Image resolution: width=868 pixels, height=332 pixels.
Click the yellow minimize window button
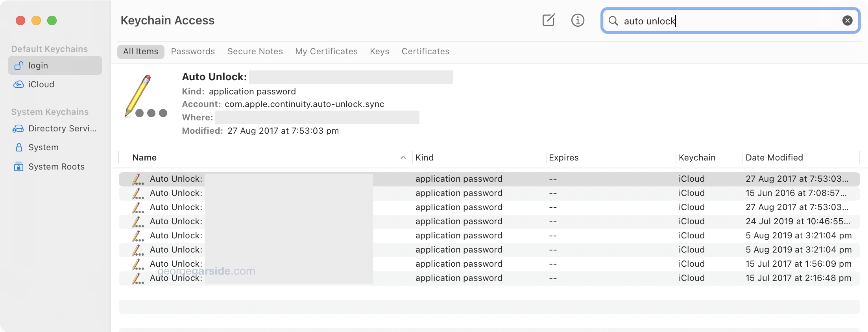tap(36, 20)
